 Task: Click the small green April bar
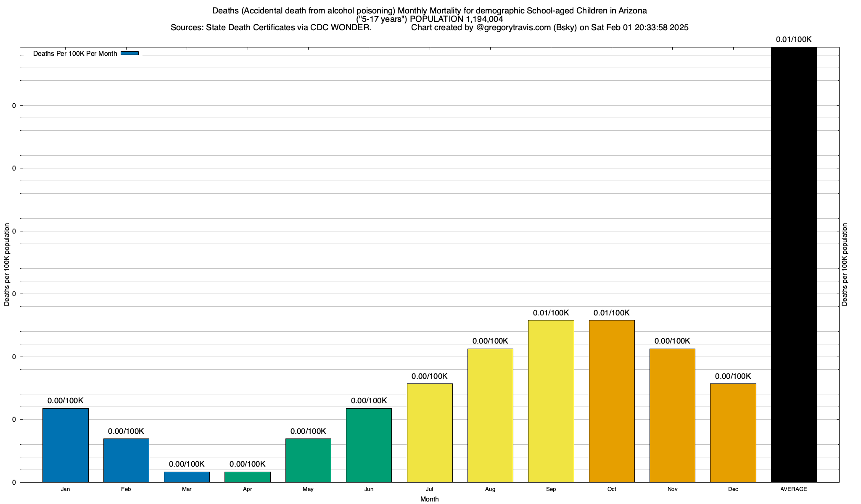click(x=247, y=477)
